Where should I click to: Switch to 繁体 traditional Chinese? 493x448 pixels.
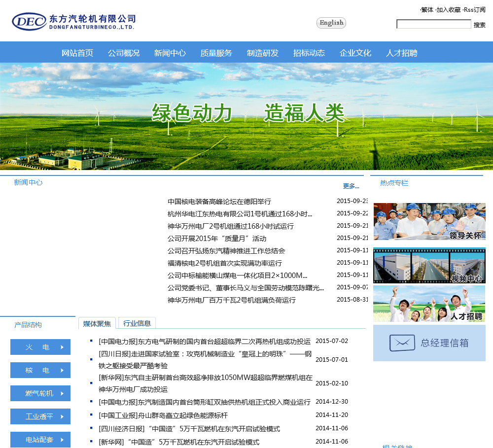point(426,10)
